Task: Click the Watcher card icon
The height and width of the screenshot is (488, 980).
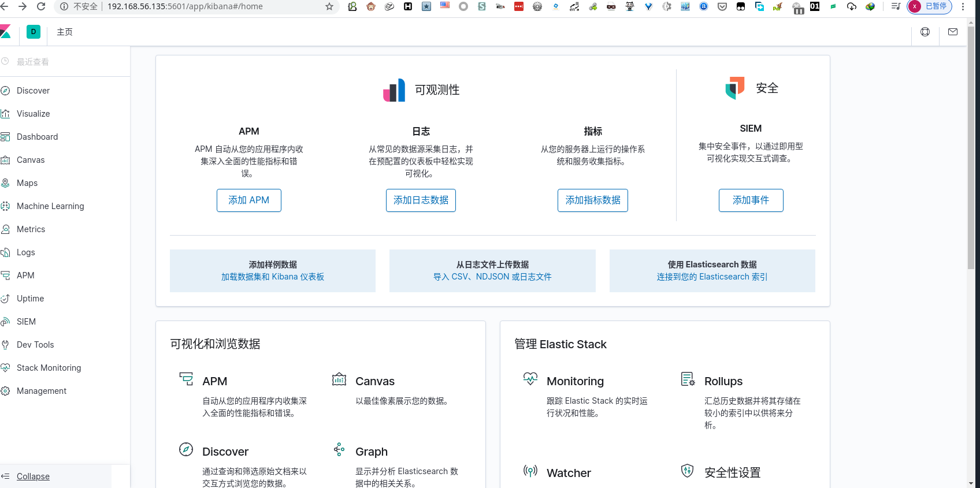Action: point(530,471)
